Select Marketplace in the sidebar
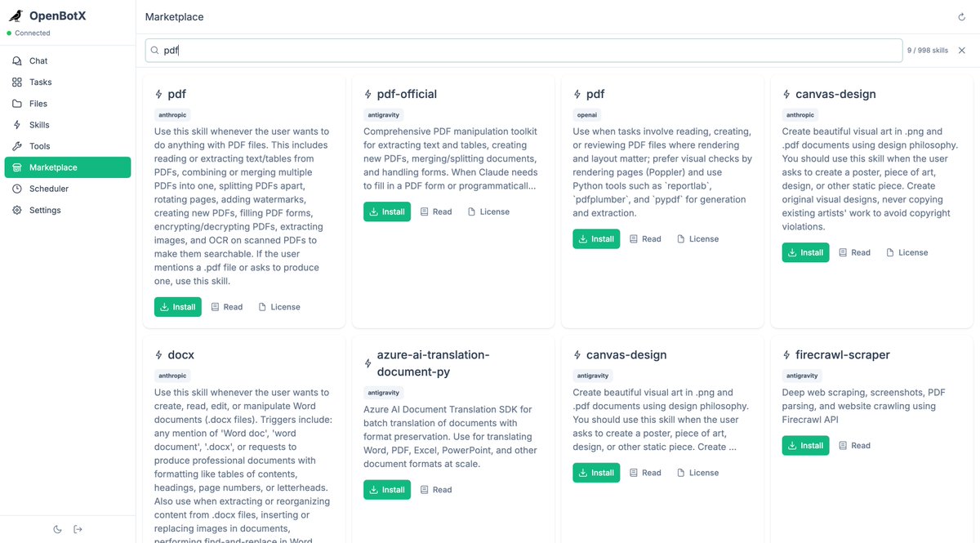This screenshot has height=543, width=980. pos(68,167)
